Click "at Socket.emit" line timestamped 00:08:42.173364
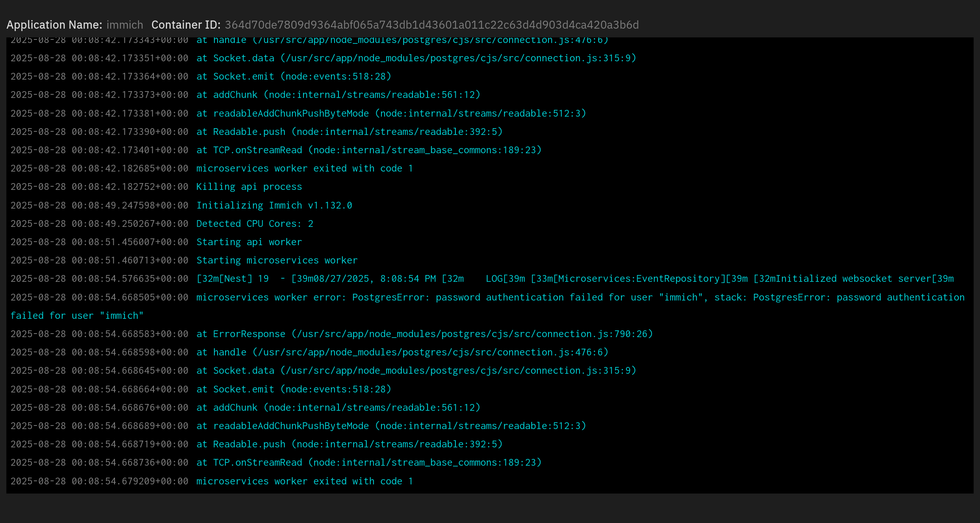The image size is (980, 523). pos(294,76)
